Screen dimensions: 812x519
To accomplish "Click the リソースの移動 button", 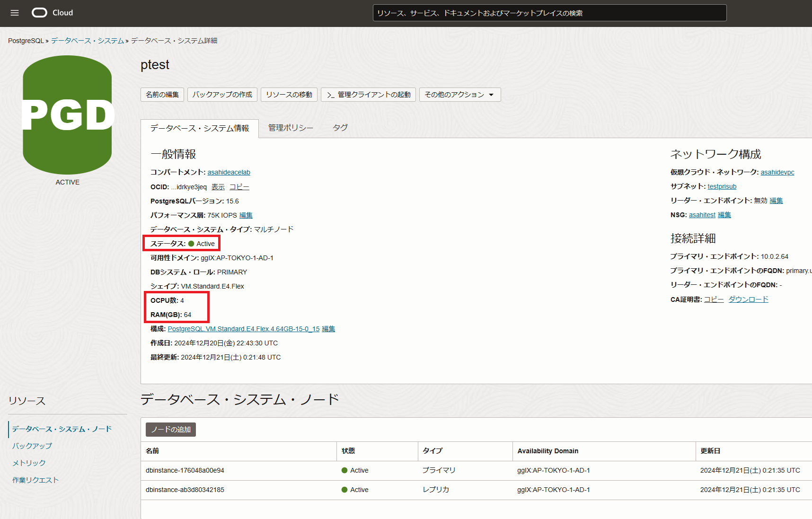I will pos(289,95).
